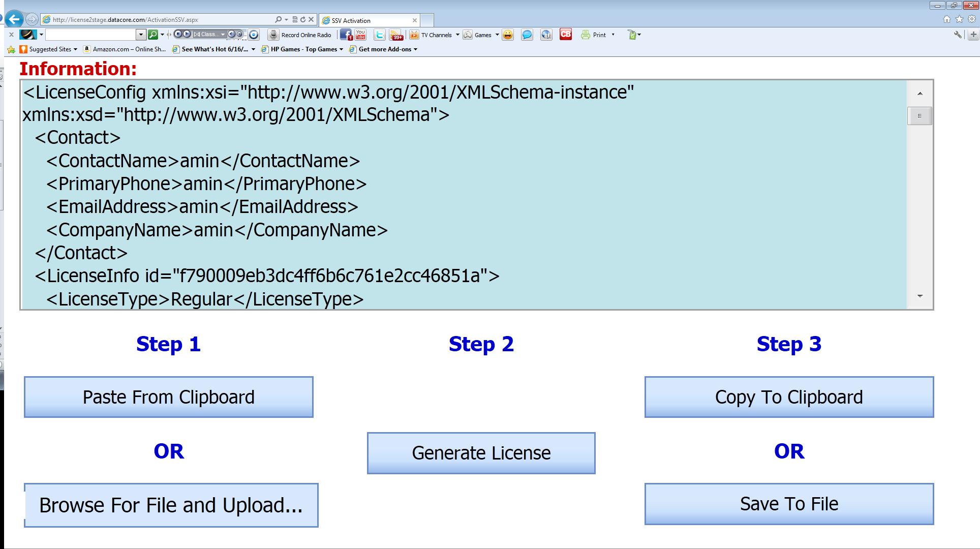Expand the TV Channels dropdown
The height and width of the screenshot is (549, 980).
[457, 35]
